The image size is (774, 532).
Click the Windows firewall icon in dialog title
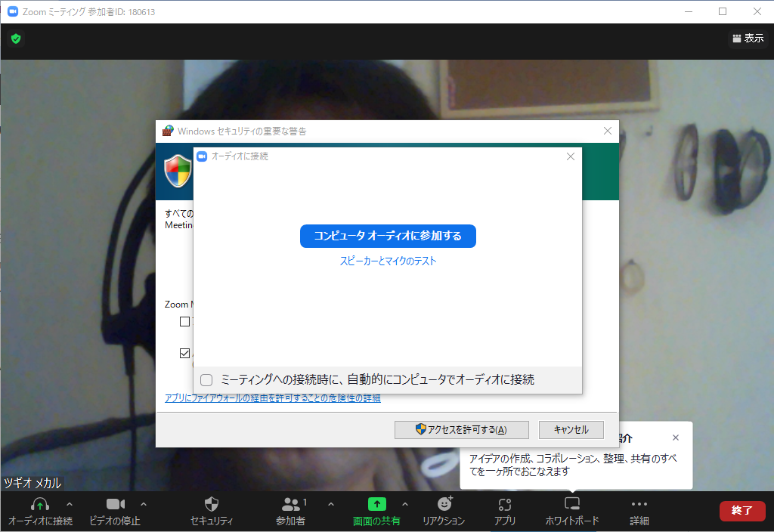pyautogui.click(x=168, y=131)
